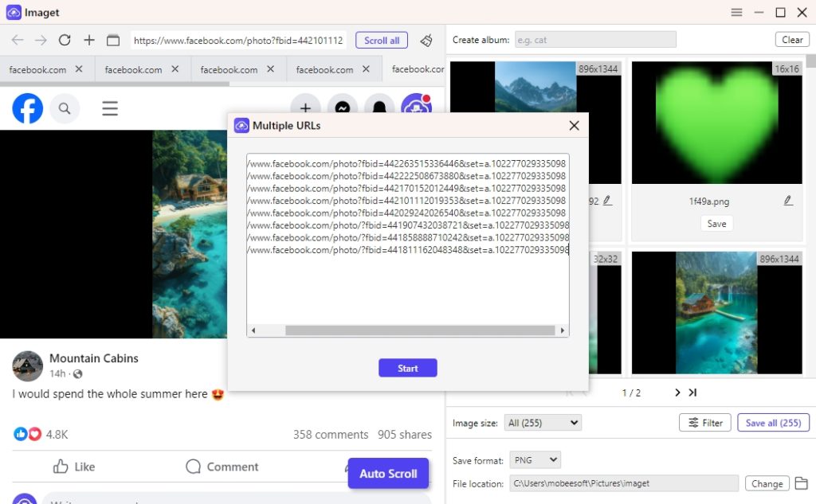The width and height of the screenshot is (816, 504).
Task: Open the Filter panel for images
Action: click(x=704, y=422)
